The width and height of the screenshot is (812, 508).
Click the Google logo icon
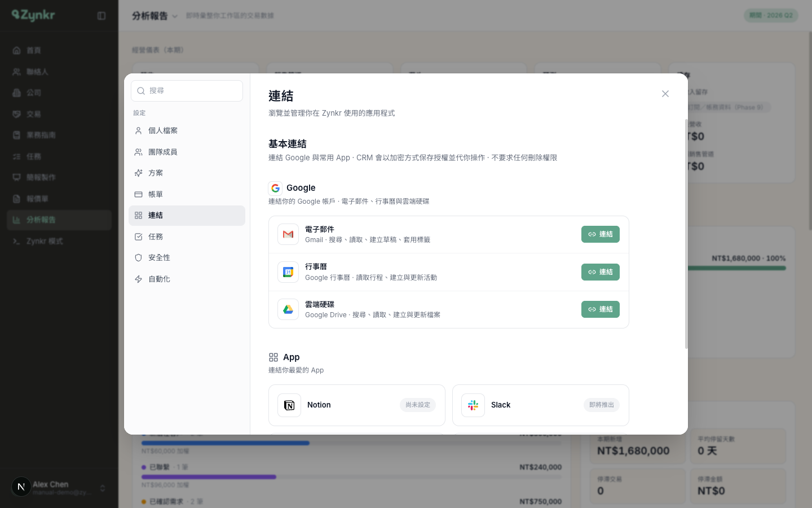(x=275, y=188)
